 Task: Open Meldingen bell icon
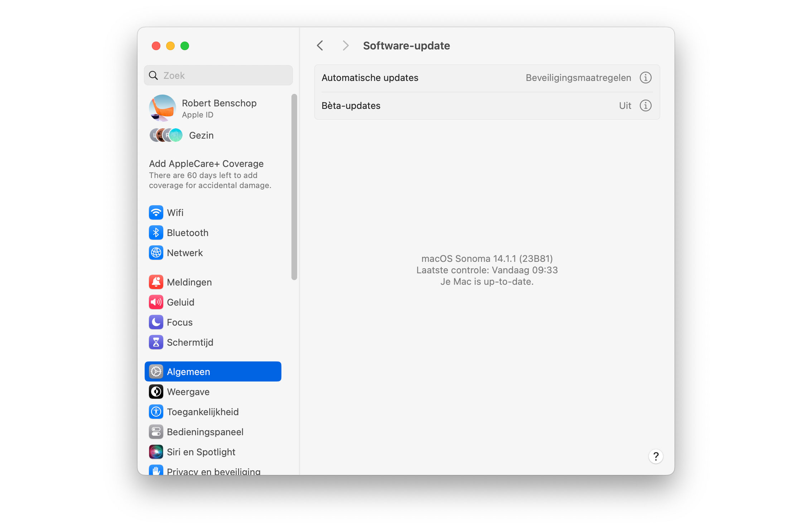point(156,282)
